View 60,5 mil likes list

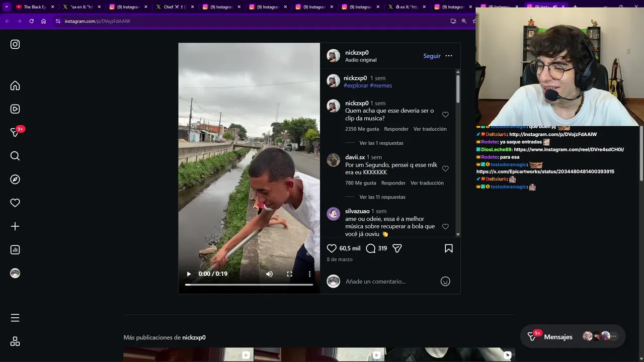350,248
